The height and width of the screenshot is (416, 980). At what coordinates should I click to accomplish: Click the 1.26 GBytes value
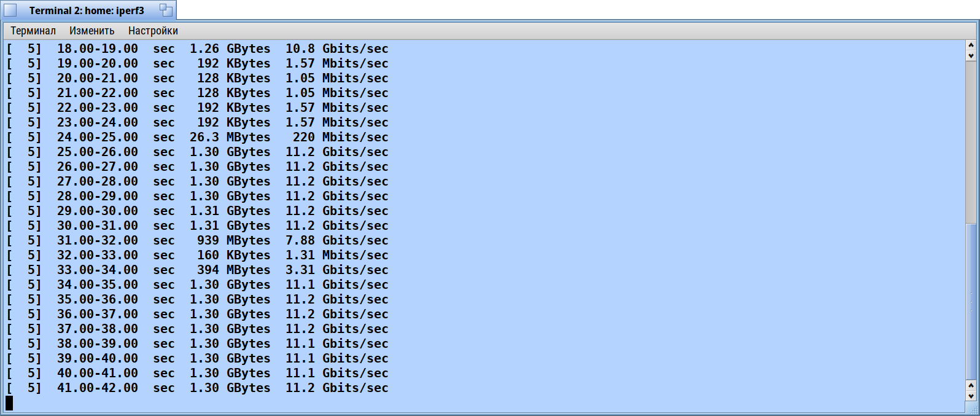pyautogui.click(x=230, y=49)
